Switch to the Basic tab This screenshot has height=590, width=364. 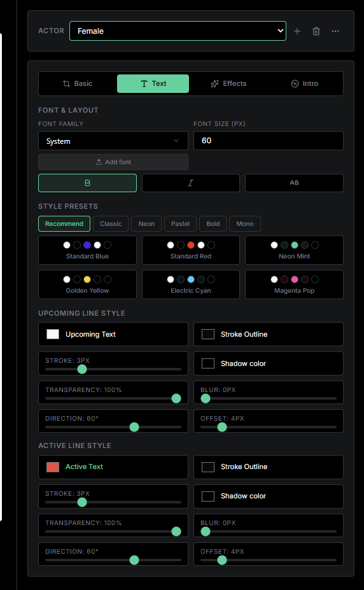point(78,83)
